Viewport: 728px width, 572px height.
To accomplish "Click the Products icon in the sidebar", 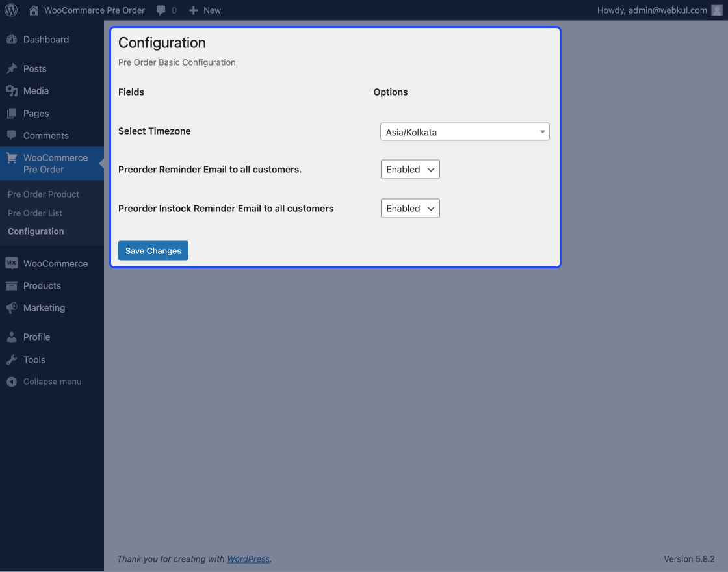I will point(12,285).
